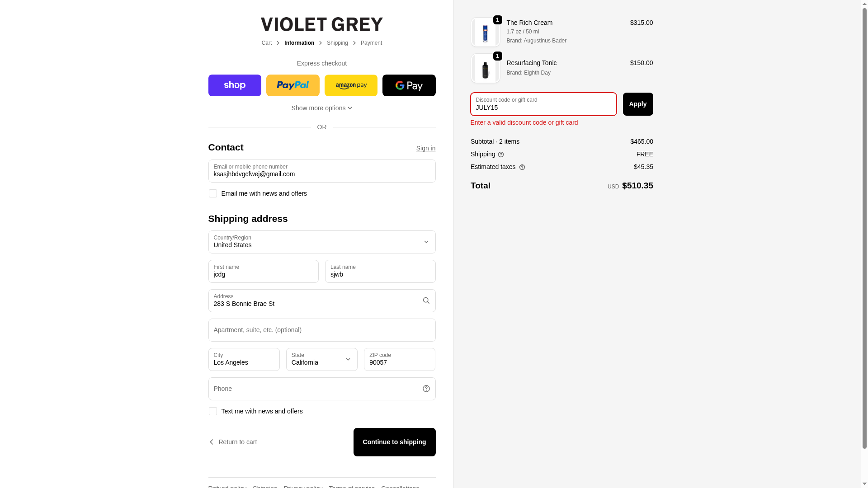This screenshot has width=868, height=488.
Task: Enable Email me with news and offers
Action: coord(212,193)
